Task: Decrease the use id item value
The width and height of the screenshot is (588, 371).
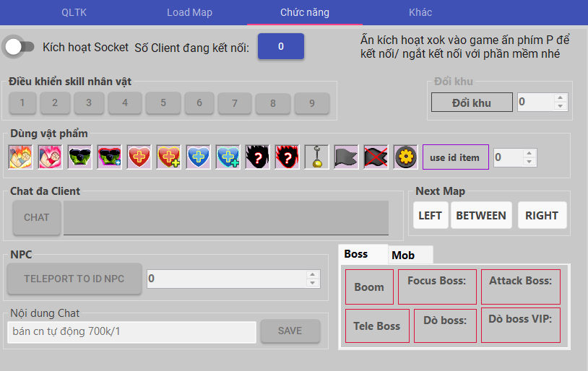Action: click(x=529, y=162)
